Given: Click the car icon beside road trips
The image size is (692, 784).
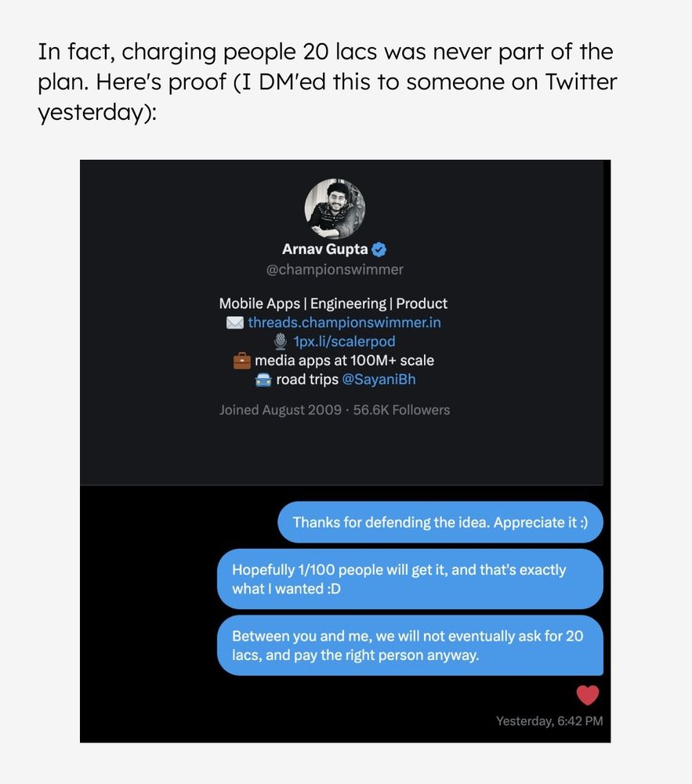Looking at the screenshot, I should (263, 380).
